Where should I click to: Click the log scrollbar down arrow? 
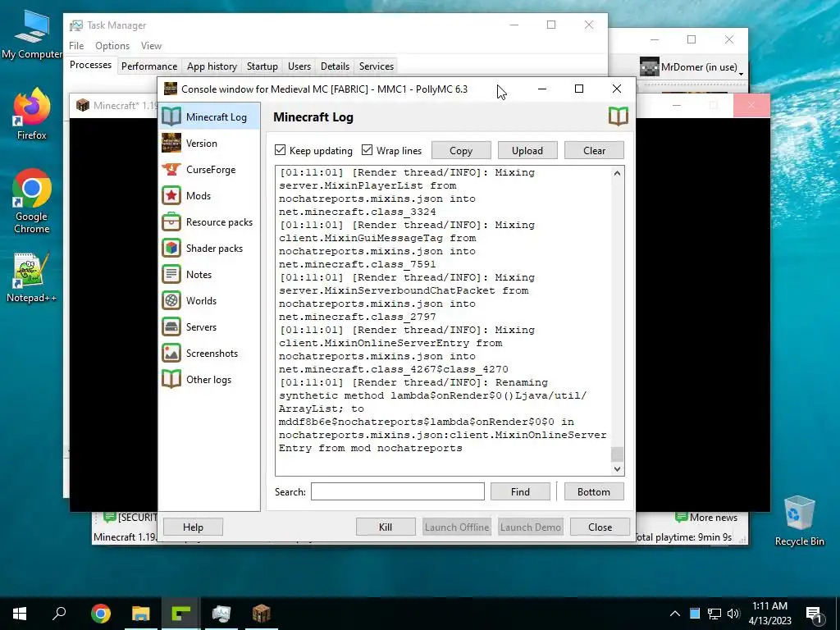point(617,468)
